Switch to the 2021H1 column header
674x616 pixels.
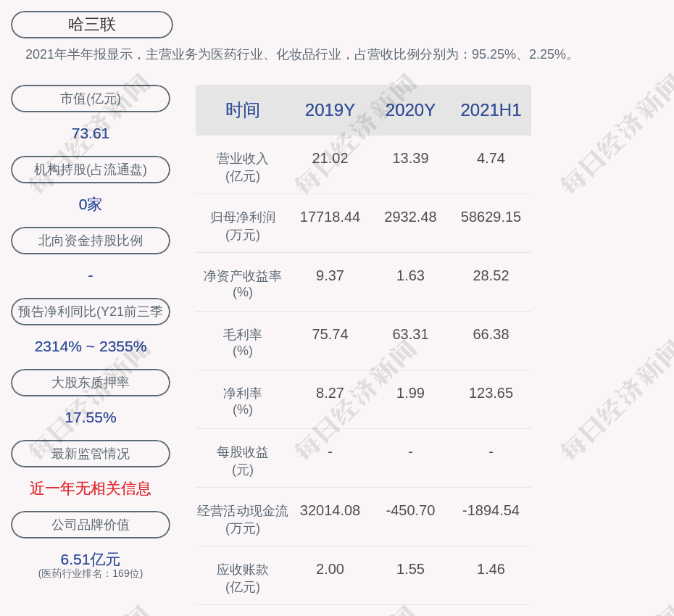pos(491,110)
